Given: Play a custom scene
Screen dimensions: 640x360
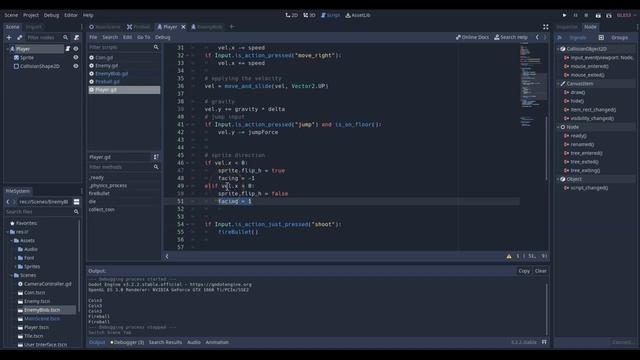Looking at the screenshot, I should click(609, 15).
